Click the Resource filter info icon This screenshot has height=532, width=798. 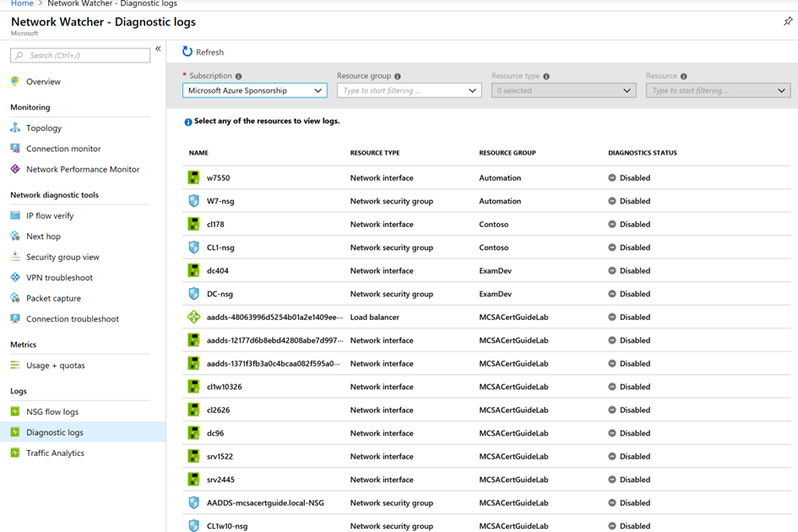[683, 76]
